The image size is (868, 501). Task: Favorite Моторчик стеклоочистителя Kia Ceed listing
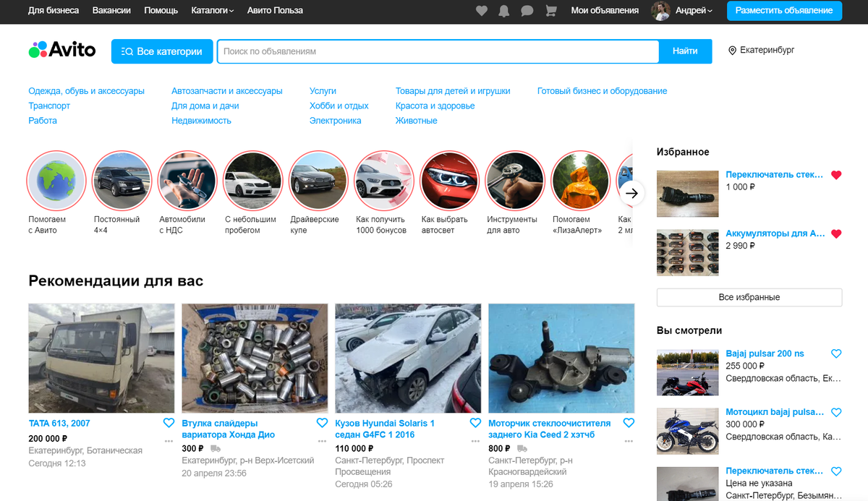[629, 423]
